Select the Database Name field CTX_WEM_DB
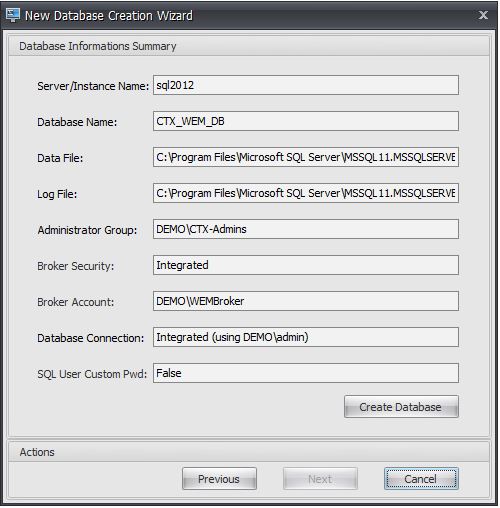 tap(306, 121)
